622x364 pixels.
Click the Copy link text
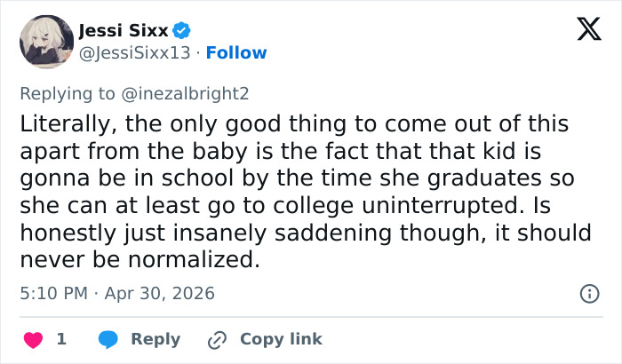(281, 339)
